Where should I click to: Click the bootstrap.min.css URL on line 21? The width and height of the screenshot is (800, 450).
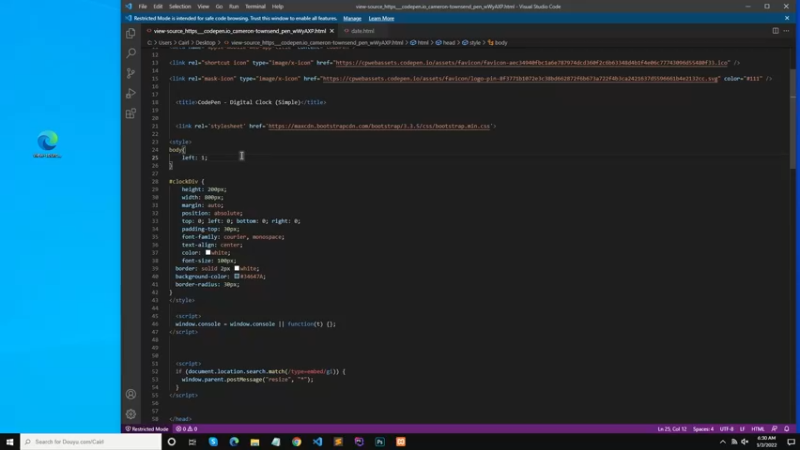click(379, 126)
